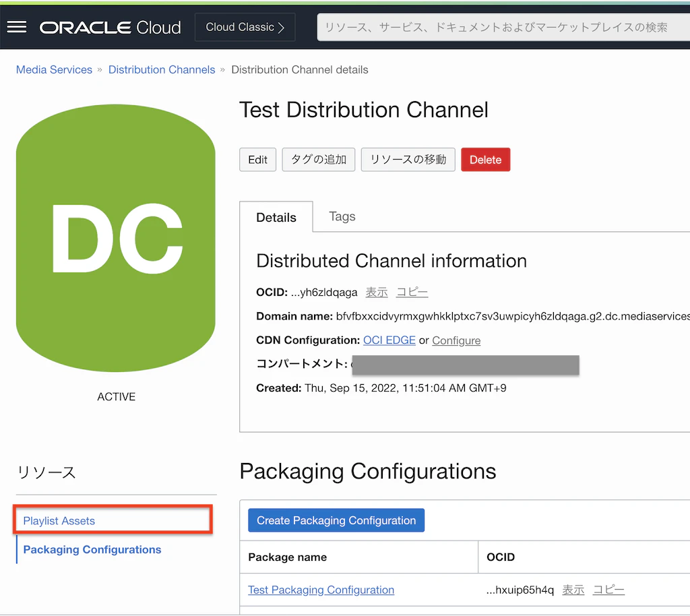
Task: Show the package OCID hxuip65h4q via 表示
Action: click(573, 590)
